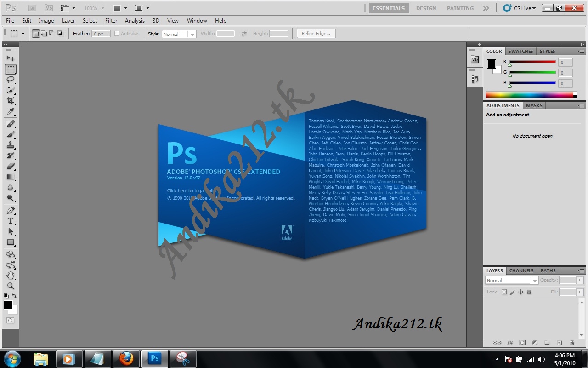This screenshot has width=588, height=368.
Task: Choose Intersect with selection mode button
Action: click(60, 34)
